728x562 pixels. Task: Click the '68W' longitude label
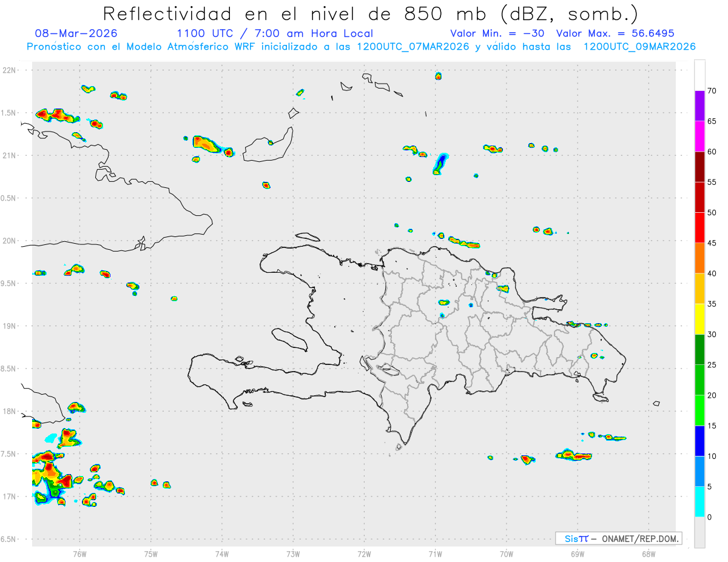coord(649,554)
